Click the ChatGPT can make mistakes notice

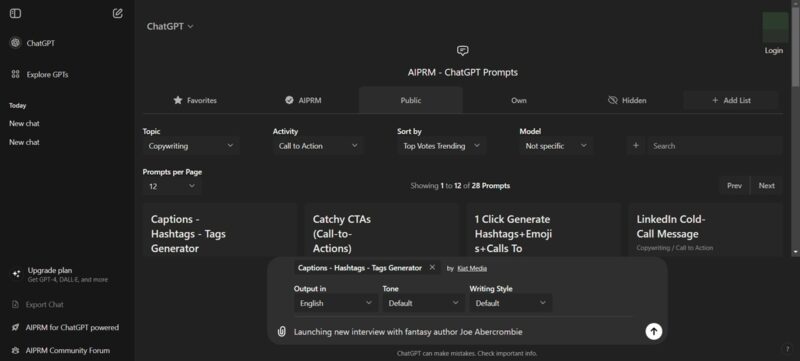click(467, 353)
